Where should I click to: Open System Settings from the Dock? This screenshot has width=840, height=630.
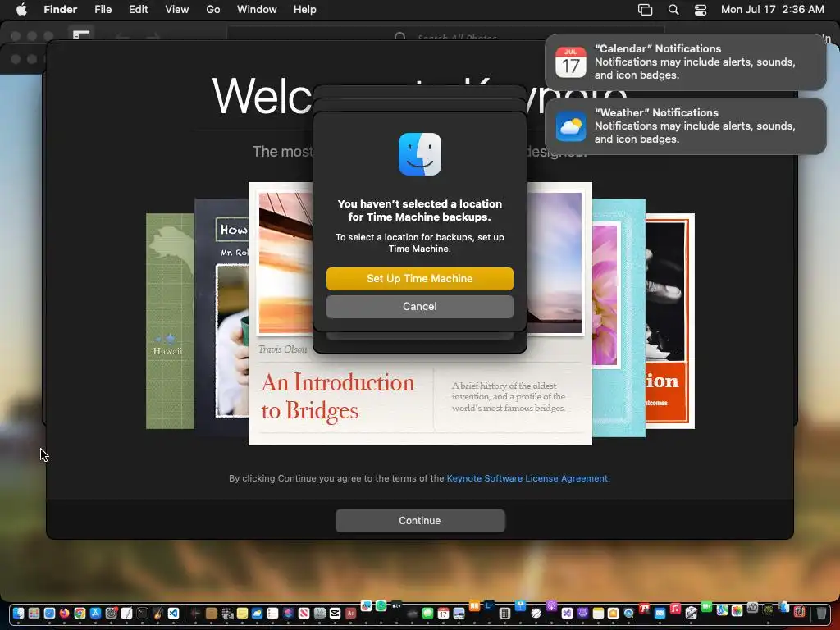111,614
